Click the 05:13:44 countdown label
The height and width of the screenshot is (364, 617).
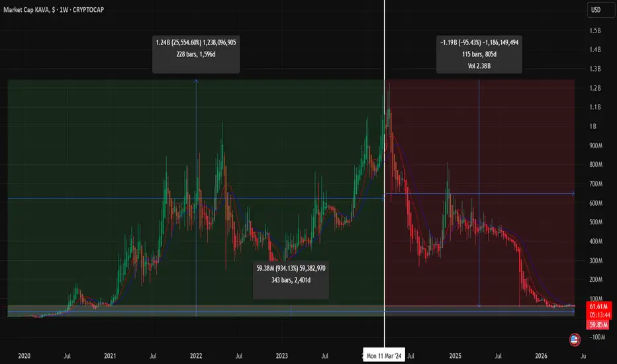[598, 315]
